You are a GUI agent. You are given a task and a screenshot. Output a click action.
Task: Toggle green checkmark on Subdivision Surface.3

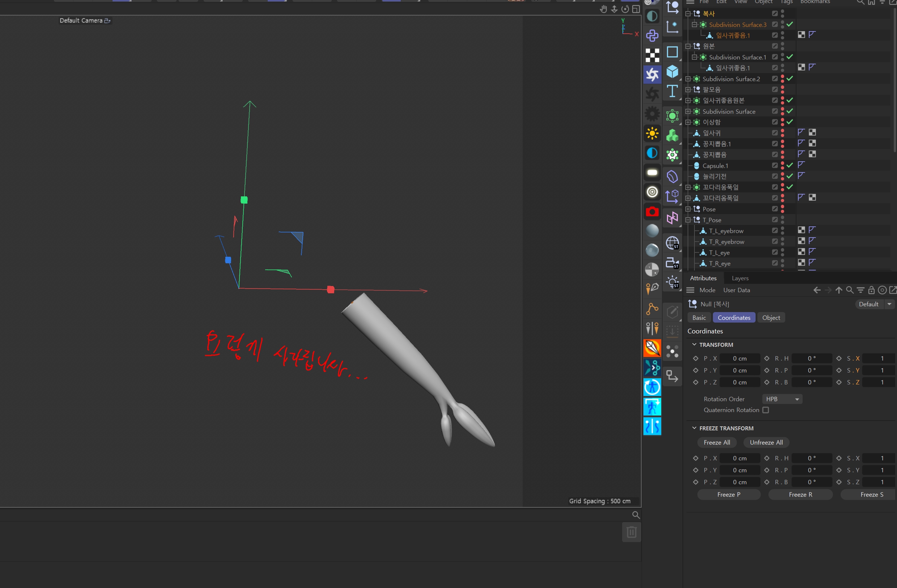click(x=790, y=25)
